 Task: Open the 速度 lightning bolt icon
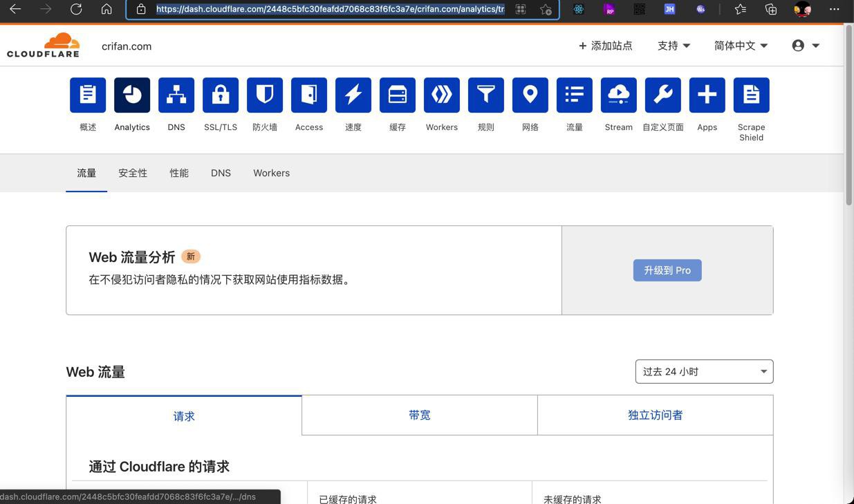tap(353, 95)
